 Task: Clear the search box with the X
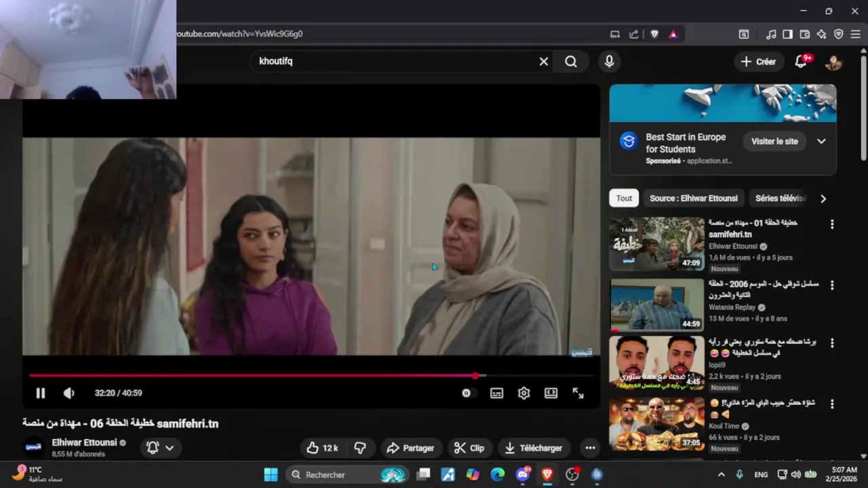coord(544,62)
